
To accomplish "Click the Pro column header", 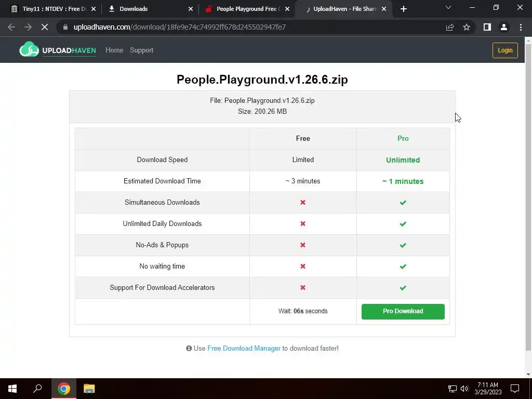I will coord(403,138).
